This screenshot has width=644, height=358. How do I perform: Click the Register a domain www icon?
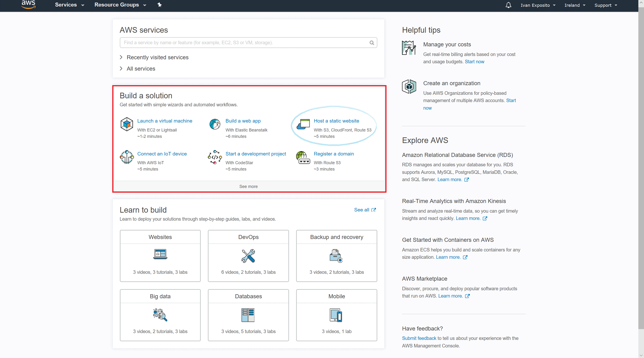[303, 157]
